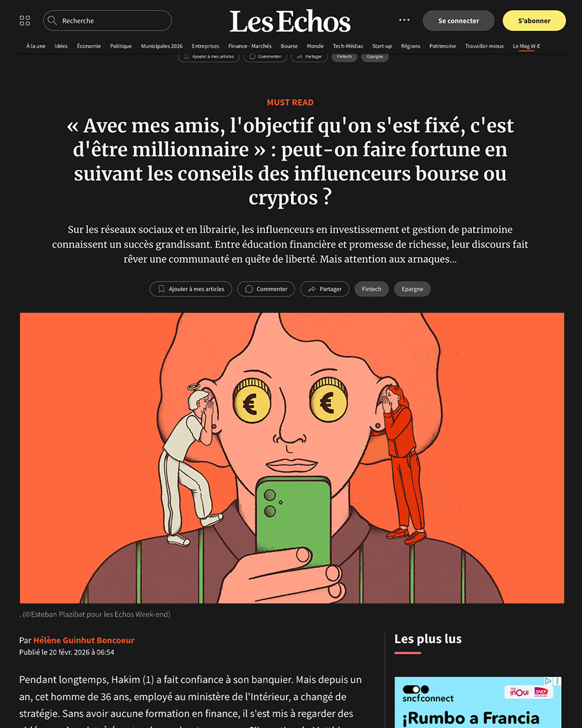Select the Fintech tag below the summary
582x728 pixels.
click(x=371, y=289)
